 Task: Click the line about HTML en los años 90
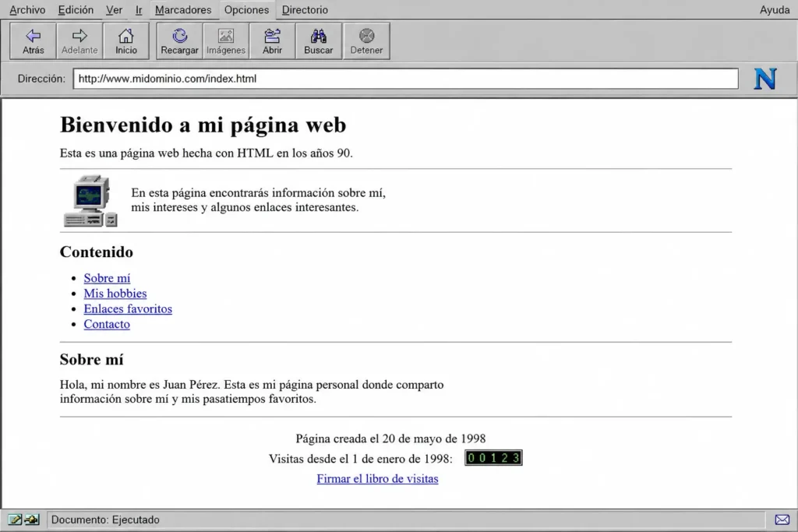pyautogui.click(x=206, y=153)
